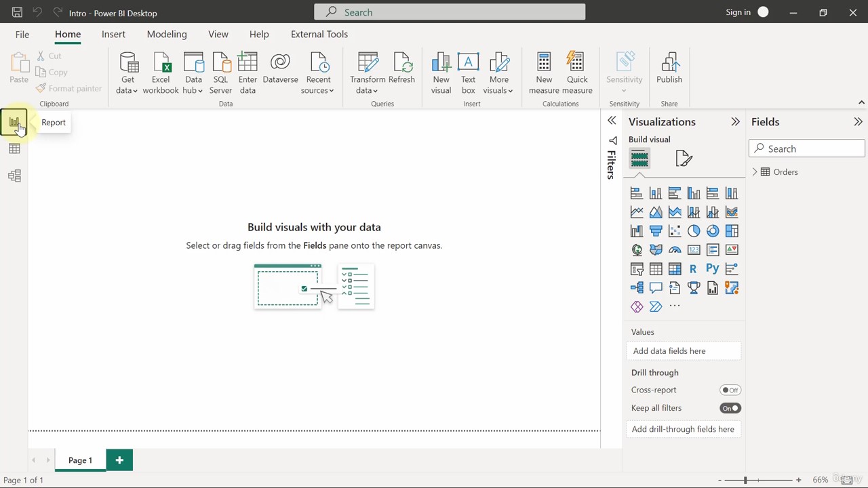This screenshot has width=868, height=488.
Task: Choose the donut chart visual
Action: tap(713, 231)
